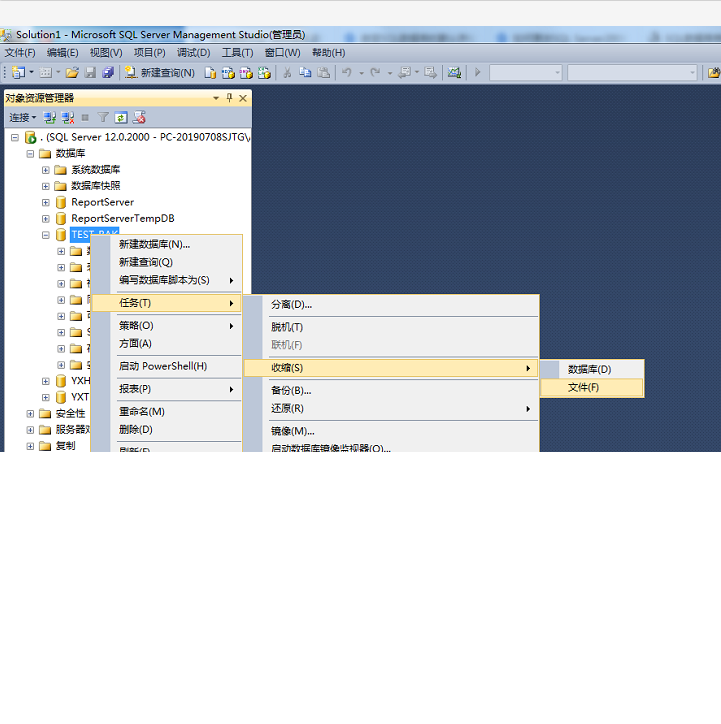The width and height of the screenshot is (721, 724).
Task: Click the save all icon in toolbar
Action: (x=107, y=73)
